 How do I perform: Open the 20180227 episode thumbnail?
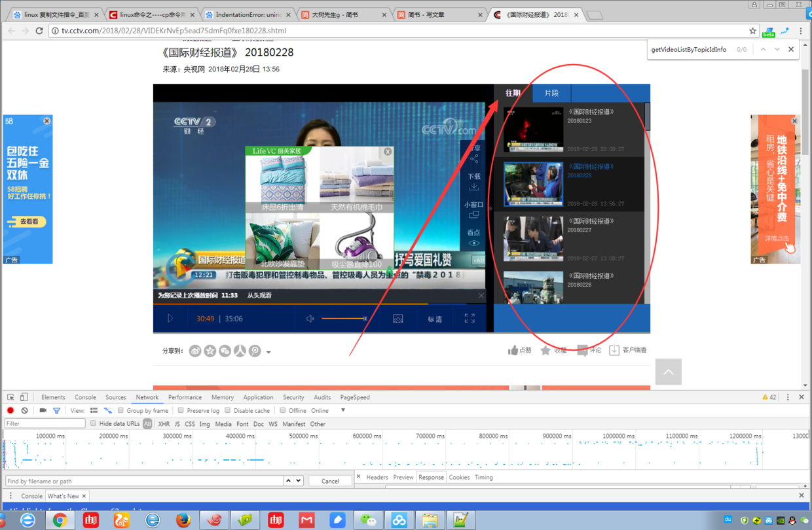pos(533,239)
